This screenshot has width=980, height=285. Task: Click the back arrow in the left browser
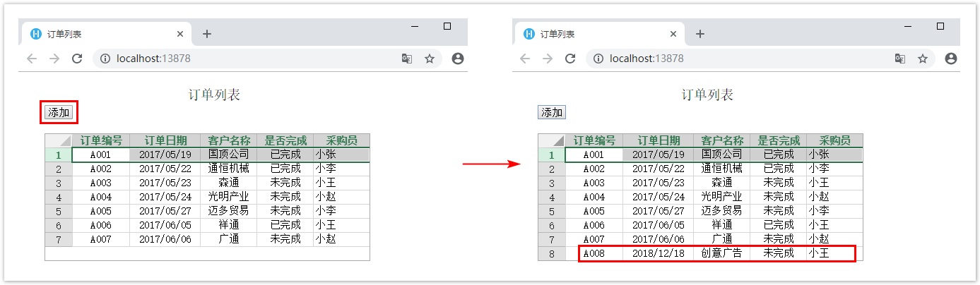(32, 59)
